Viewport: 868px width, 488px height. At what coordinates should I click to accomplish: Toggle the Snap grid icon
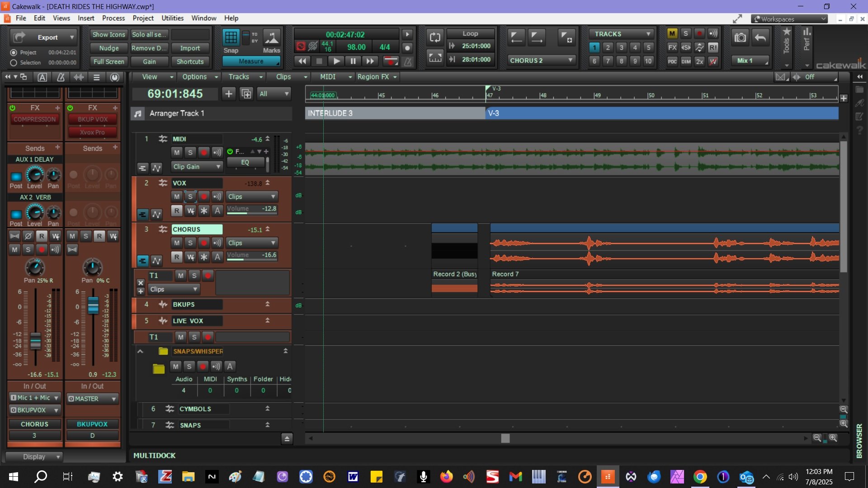tap(231, 38)
